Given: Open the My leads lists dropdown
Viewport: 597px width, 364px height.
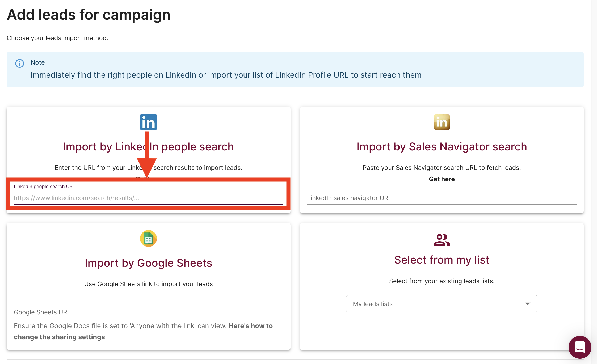Looking at the screenshot, I should 436,304.
